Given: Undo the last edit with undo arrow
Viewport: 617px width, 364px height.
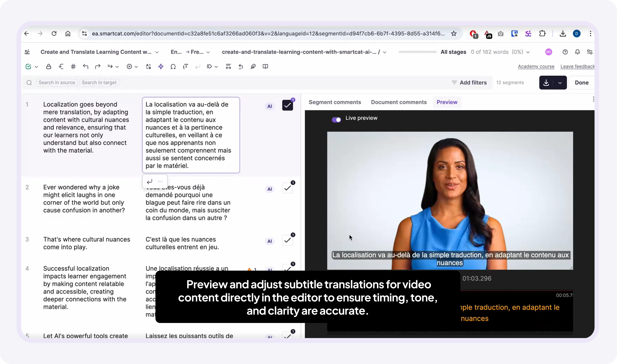Looking at the screenshot, I should pos(85,67).
